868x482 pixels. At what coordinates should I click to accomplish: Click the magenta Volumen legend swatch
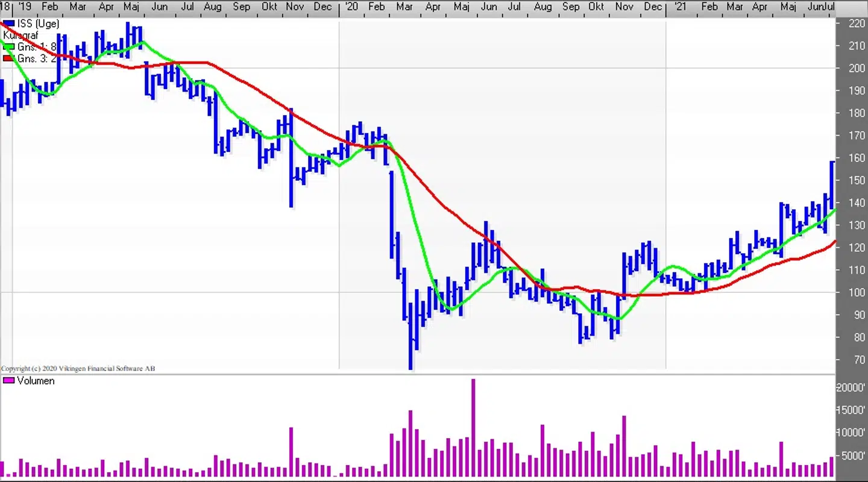[8, 381]
